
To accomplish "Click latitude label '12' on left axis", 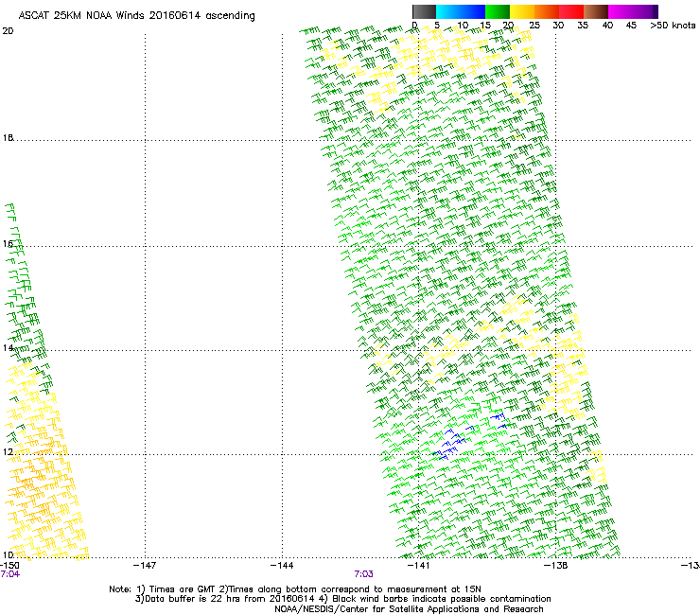I will pyautogui.click(x=8, y=452).
